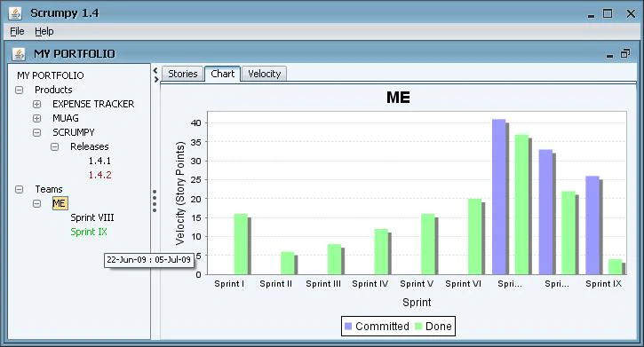Viewport: 644px width, 347px height.
Task: Click the split pane divider grip dots
Action: pyautogui.click(x=155, y=201)
